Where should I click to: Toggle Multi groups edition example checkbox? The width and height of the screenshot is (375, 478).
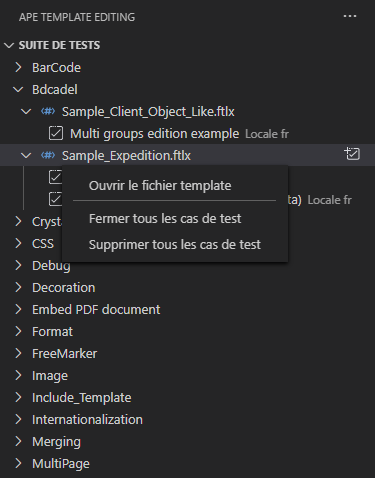[x=56, y=133]
